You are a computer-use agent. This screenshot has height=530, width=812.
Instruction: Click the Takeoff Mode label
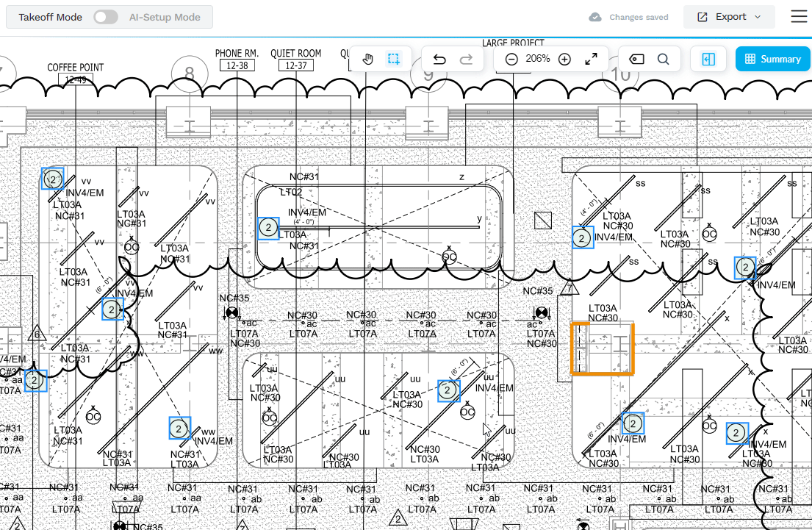pyautogui.click(x=50, y=17)
